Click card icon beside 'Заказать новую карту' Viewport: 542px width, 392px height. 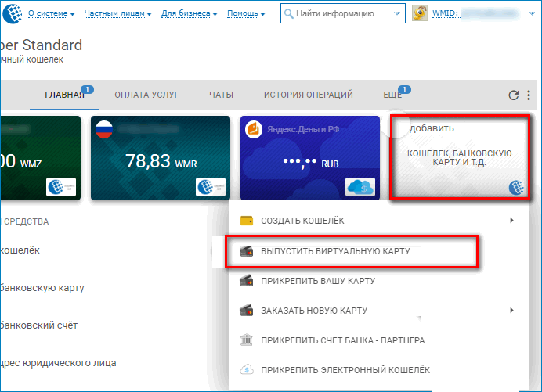point(247,311)
